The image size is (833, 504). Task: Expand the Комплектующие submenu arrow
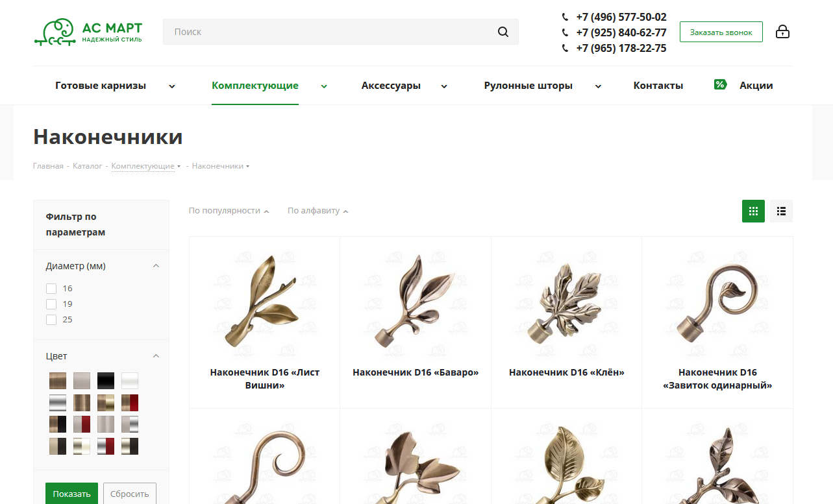pos(324,86)
